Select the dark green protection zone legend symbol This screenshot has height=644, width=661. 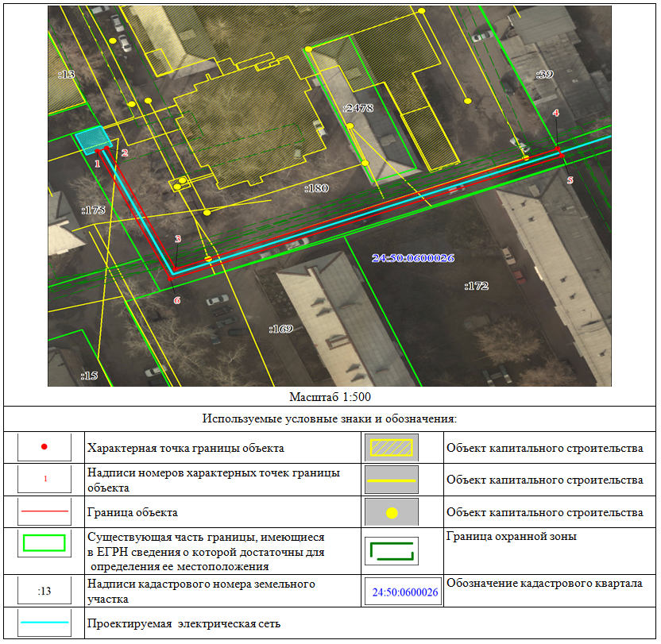coord(391,550)
